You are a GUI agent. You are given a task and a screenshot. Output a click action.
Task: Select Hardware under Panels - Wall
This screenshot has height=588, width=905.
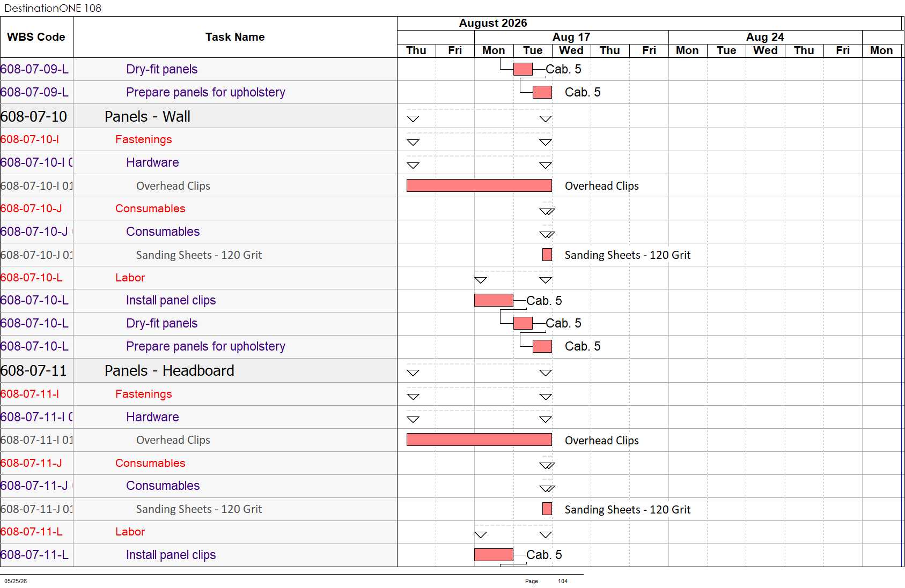[x=153, y=162]
